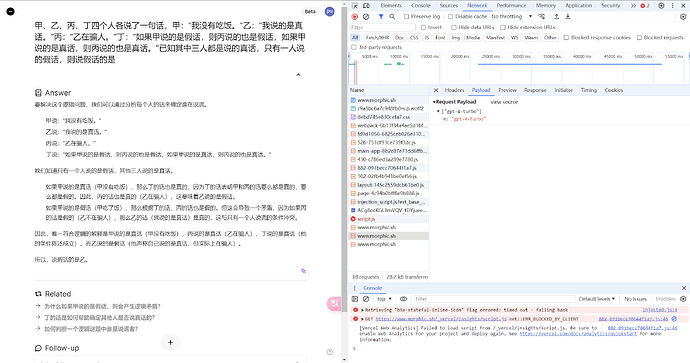Collapse the ["gpt-4-turbo"] array node
Screen dimensions: 690x363
[438, 111]
